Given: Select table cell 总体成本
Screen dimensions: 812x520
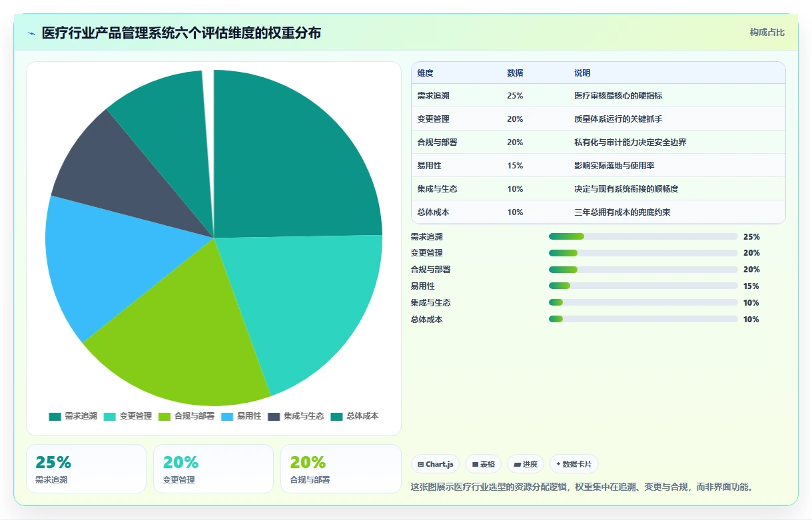Looking at the screenshot, I should (434, 212).
